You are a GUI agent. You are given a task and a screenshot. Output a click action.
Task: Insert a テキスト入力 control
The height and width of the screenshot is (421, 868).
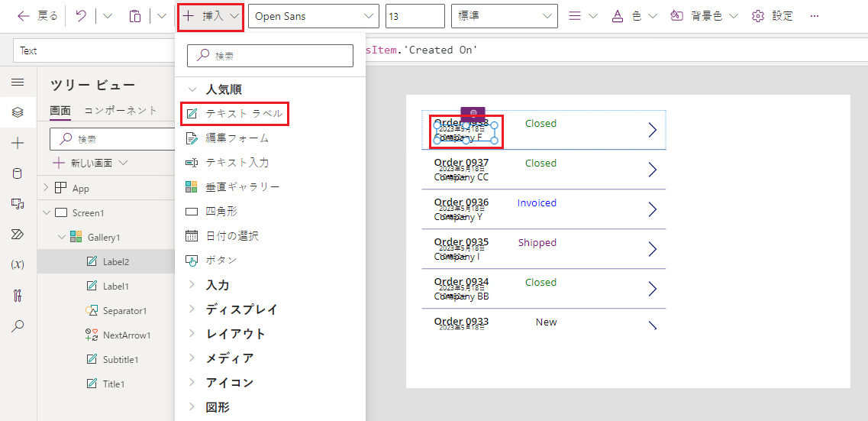tap(227, 162)
